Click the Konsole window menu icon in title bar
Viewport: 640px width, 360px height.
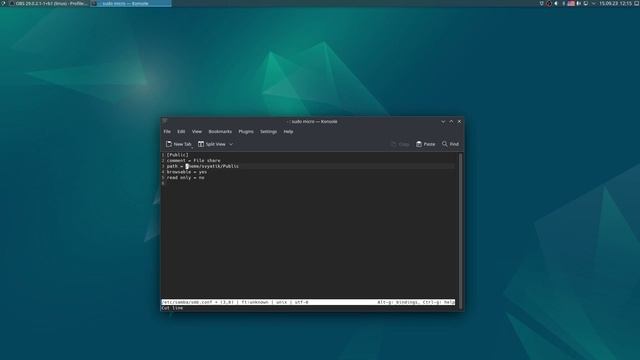click(x=165, y=121)
